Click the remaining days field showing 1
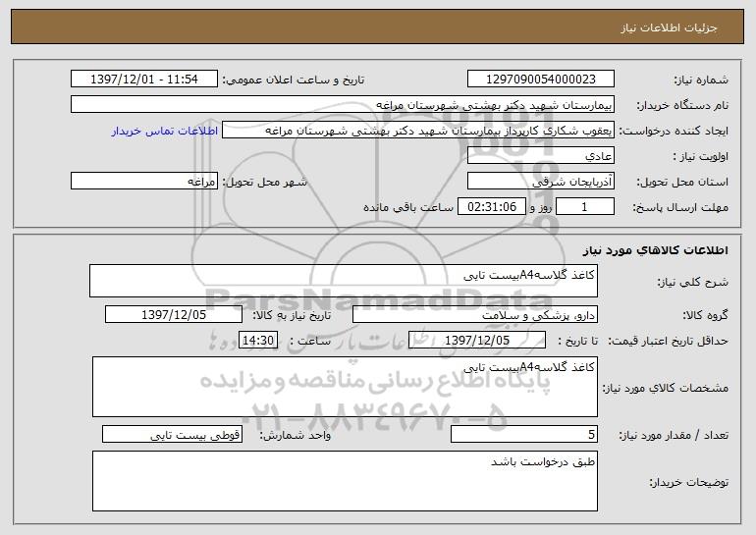The image size is (756, 535). tap(585, 207)
